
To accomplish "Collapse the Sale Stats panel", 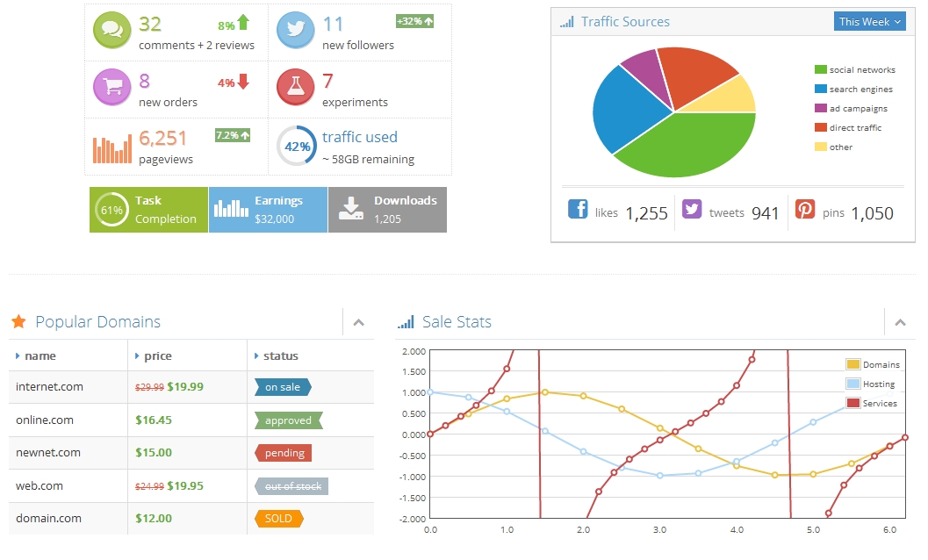I will (900, 323).
